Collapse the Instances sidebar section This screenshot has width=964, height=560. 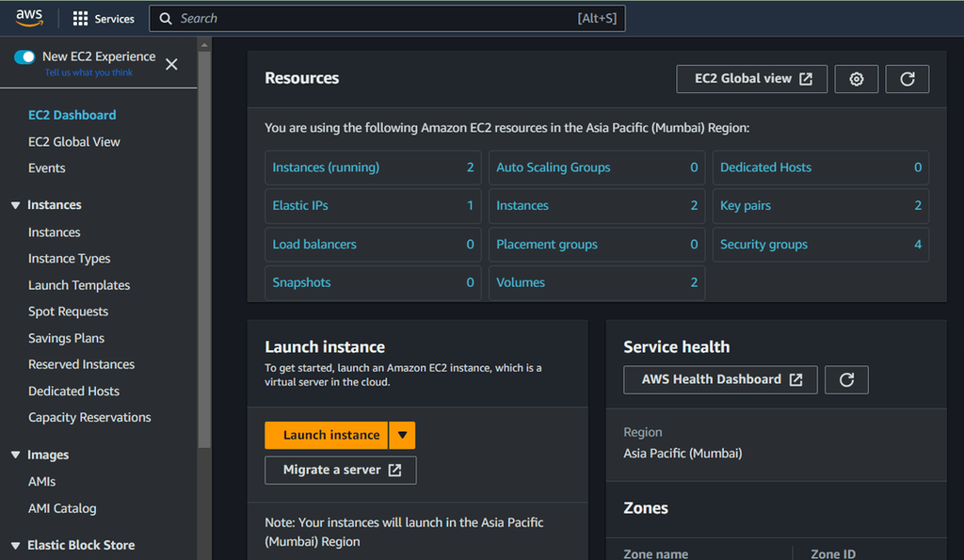pyautogui.click(x=15, y=205)
